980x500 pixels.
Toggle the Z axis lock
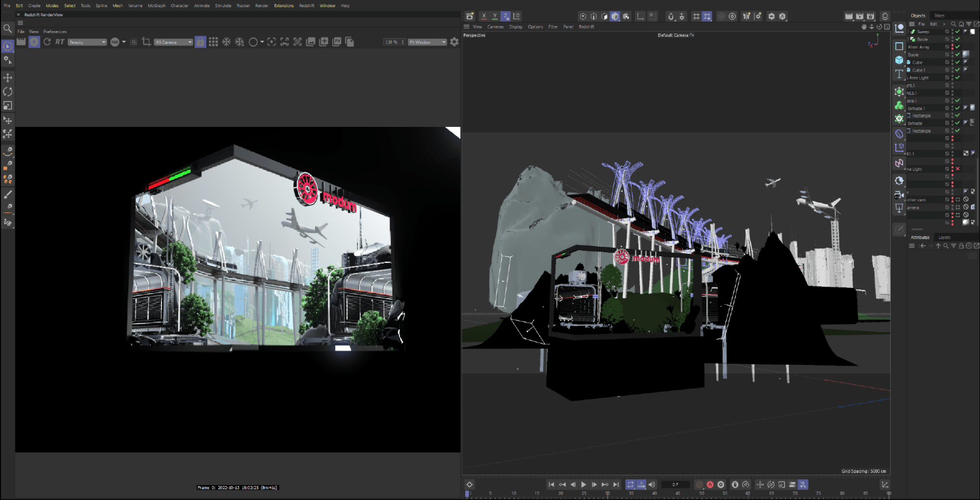click(505, 16)
